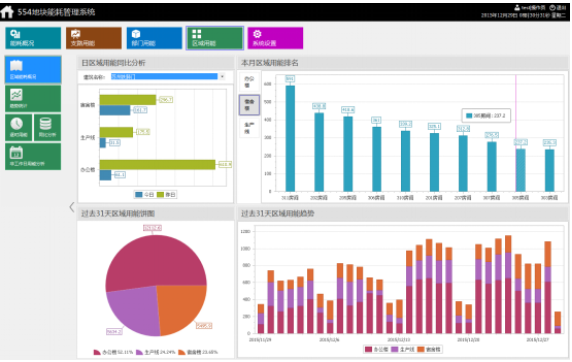572x362 pixels.
Task: Select the 区域用能 green tile
Action: click(x=215, y=38)
